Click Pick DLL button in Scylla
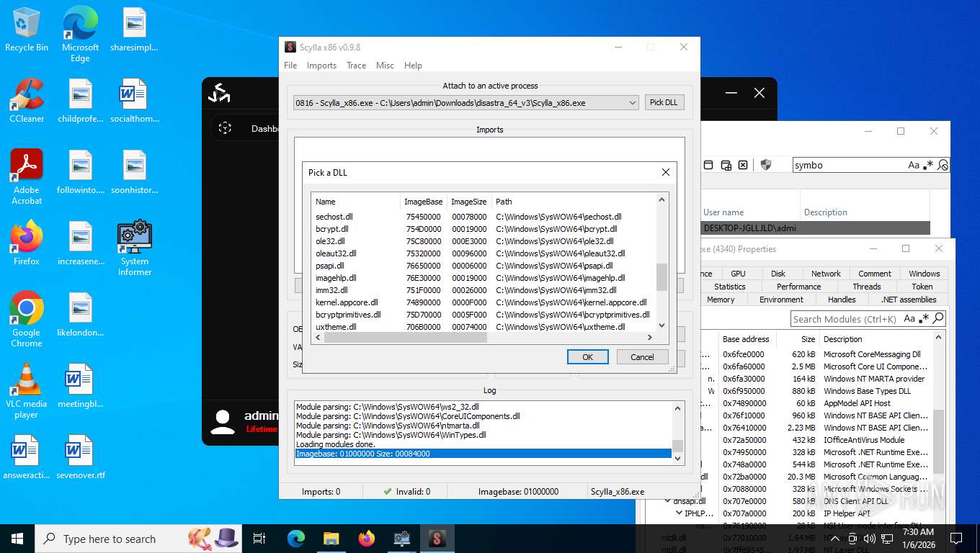 coord(663,103)
